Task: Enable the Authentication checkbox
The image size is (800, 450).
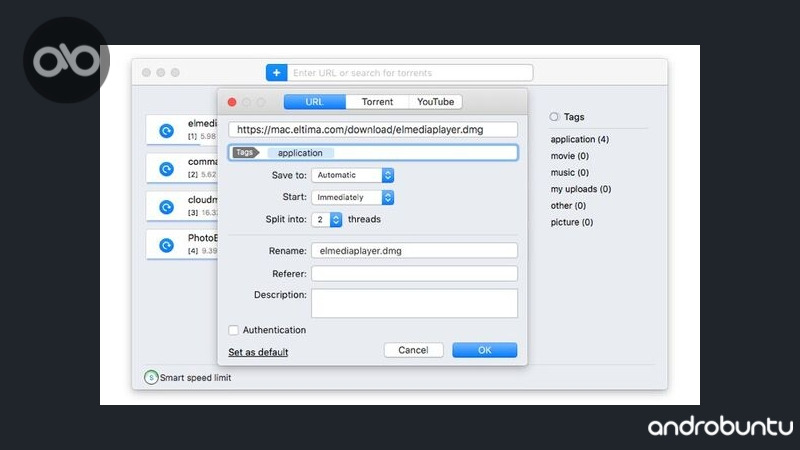Action: point(234,330)
